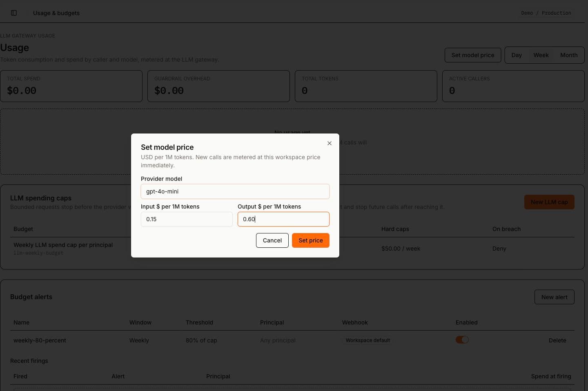Viewport: 588px width, 391px height.
Task: Click the Total Tokens card
Action: pyautogui.click(x=366, y=86)
